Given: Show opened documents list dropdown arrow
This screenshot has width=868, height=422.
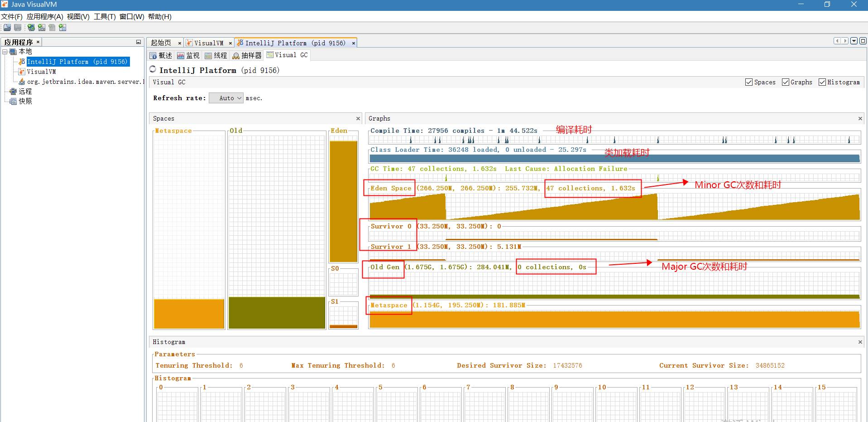Looking at the screenshot, I should pyautogui.click(x=854, y=41).
